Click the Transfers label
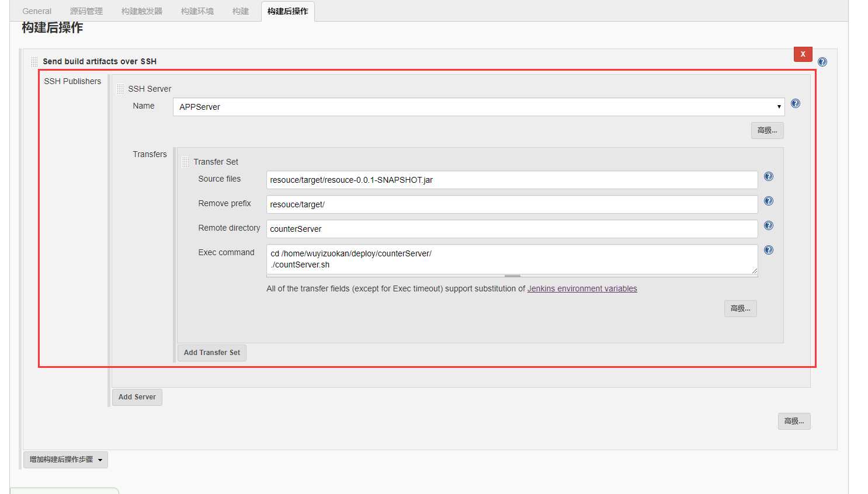The width and height of the screenshot is (868, 494). pyautogui.click(x=150, y=154)
